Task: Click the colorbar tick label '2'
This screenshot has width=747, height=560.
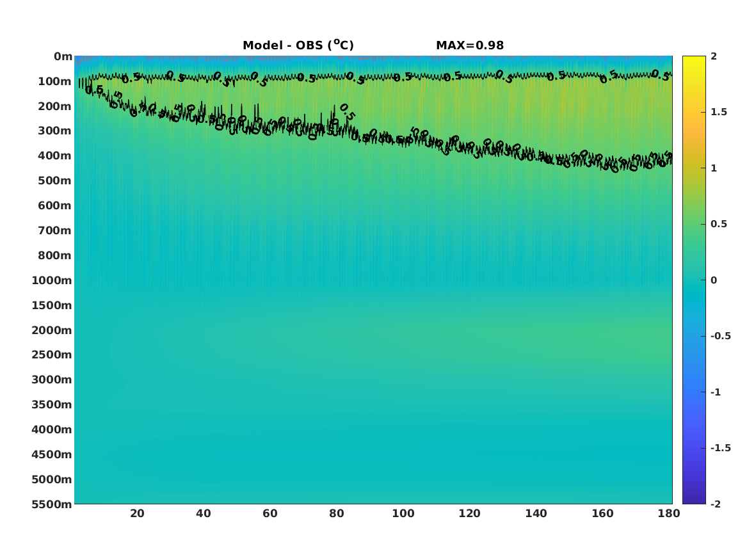Action: click(714, 56)
